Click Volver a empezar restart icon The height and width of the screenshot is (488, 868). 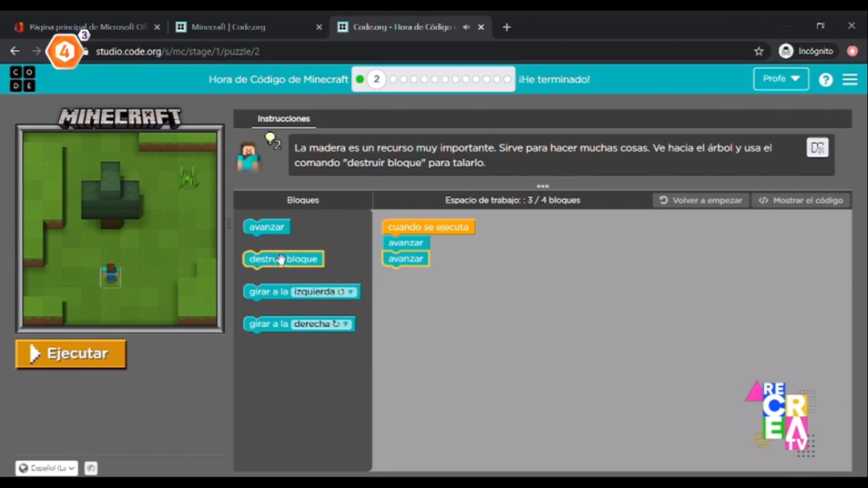[663, 200]
